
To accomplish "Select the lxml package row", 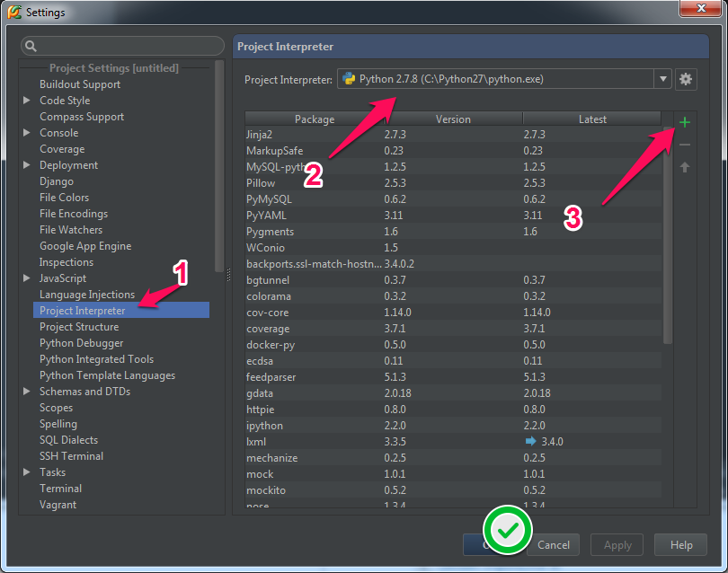I will click(x=453, y=442).
